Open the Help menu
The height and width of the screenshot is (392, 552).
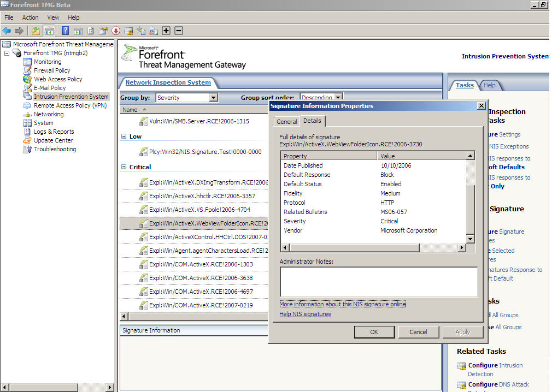coord(74,17)
